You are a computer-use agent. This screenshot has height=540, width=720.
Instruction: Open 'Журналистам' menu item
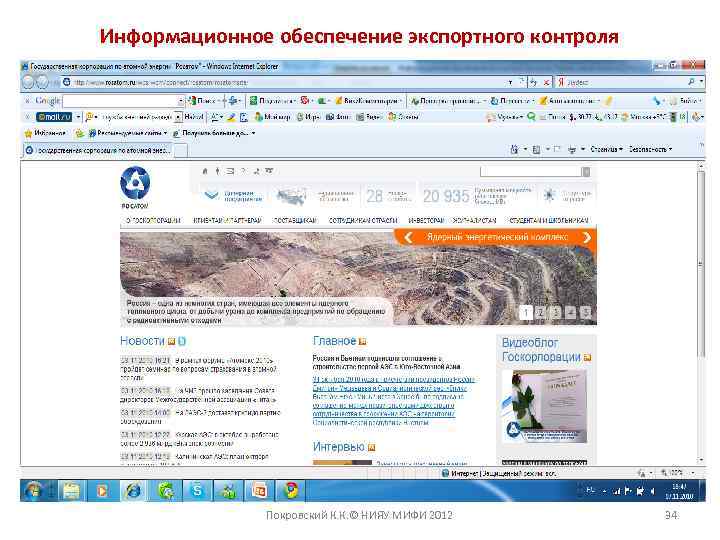(474, 220)
